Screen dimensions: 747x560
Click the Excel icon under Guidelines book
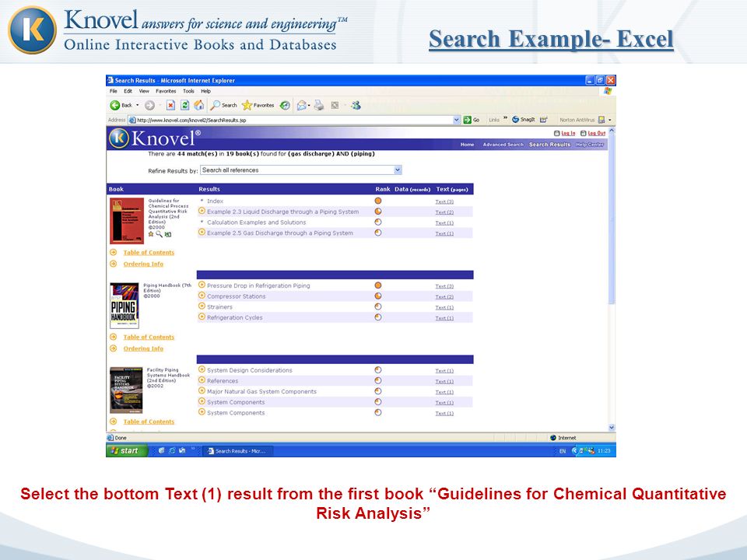168,234
